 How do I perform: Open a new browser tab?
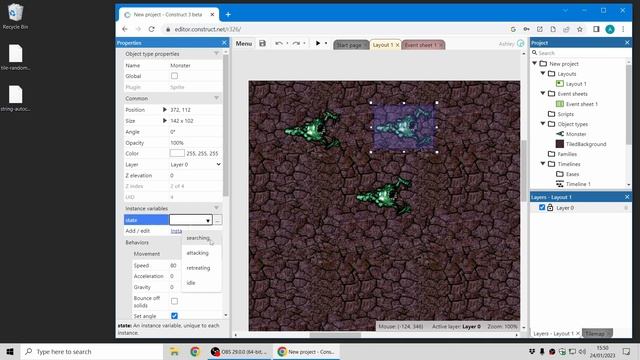pos(228,15)
